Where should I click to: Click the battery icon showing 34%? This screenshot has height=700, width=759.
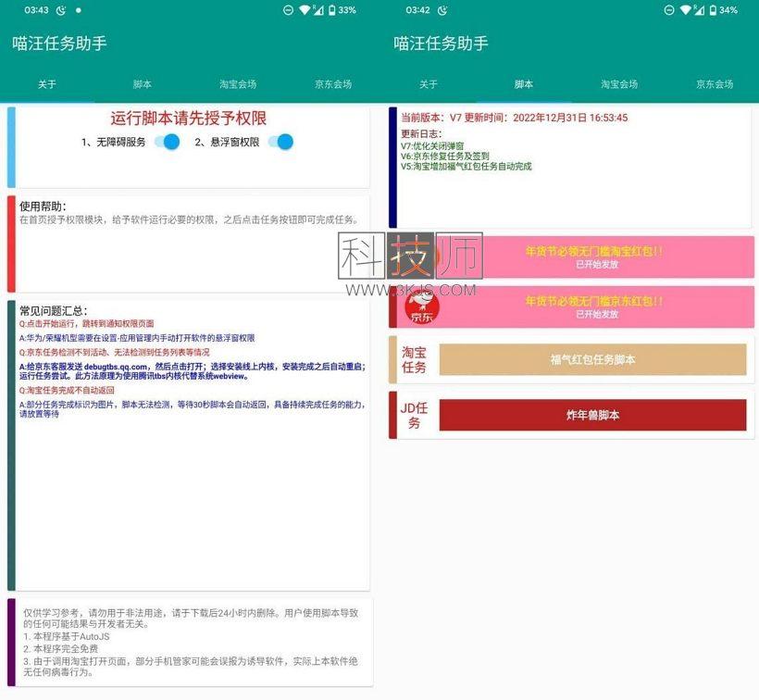coord(713,10)
